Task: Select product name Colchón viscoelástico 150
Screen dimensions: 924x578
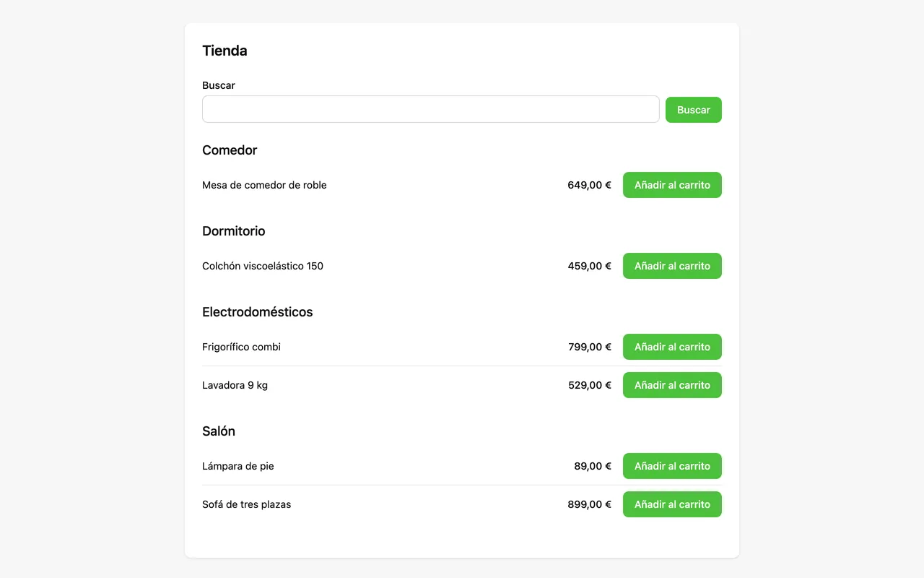Action: pyautogui.click(x=263, y=266)
